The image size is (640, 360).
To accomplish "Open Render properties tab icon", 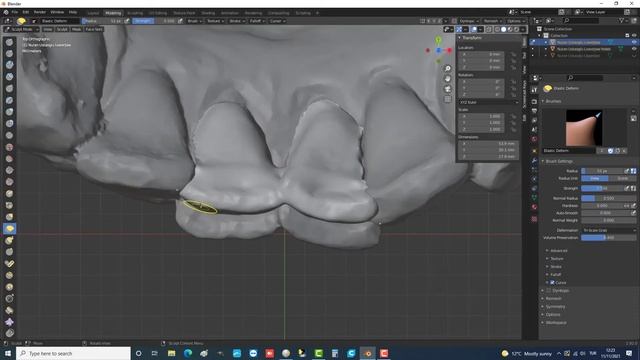I will (x=534, y=101).
